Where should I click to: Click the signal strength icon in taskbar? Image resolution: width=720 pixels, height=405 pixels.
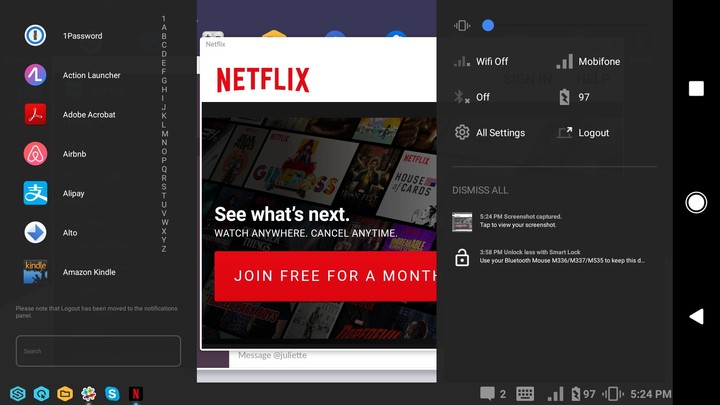coord(555,394)
